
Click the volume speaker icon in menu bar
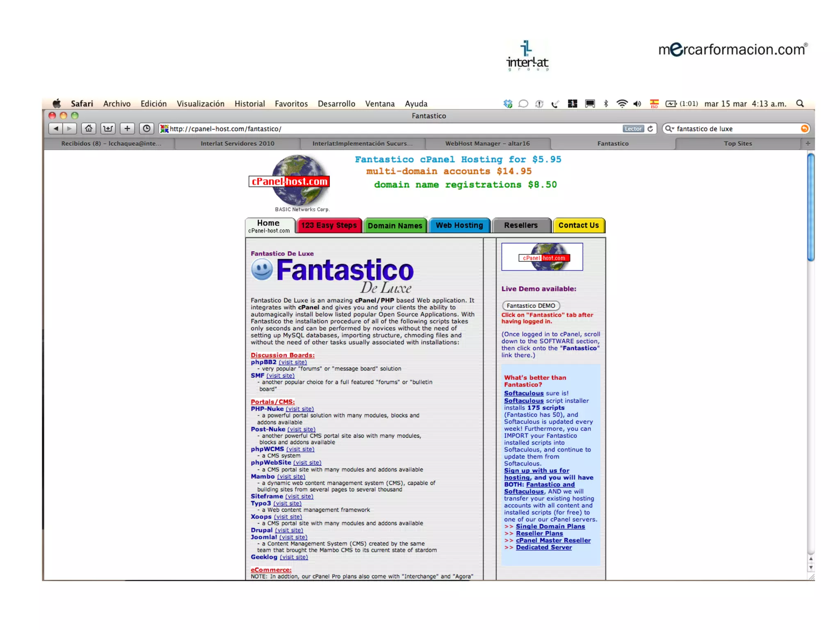[x=637, y=104]
